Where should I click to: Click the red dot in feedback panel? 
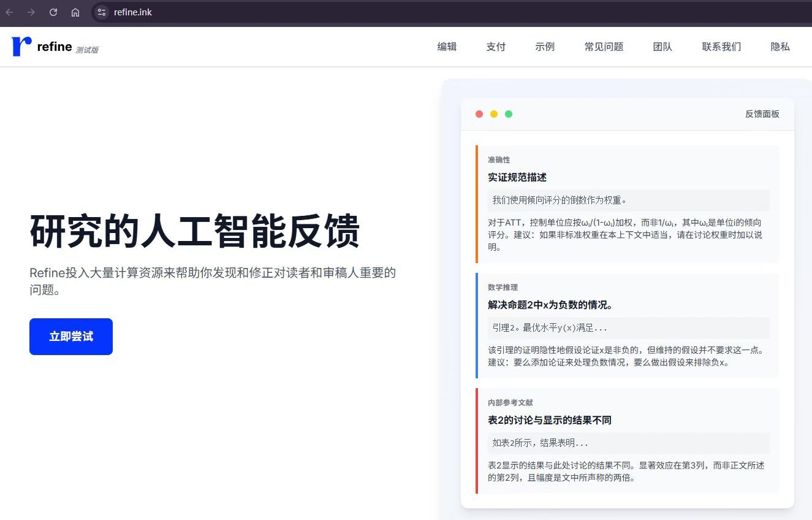click(479, 114)
